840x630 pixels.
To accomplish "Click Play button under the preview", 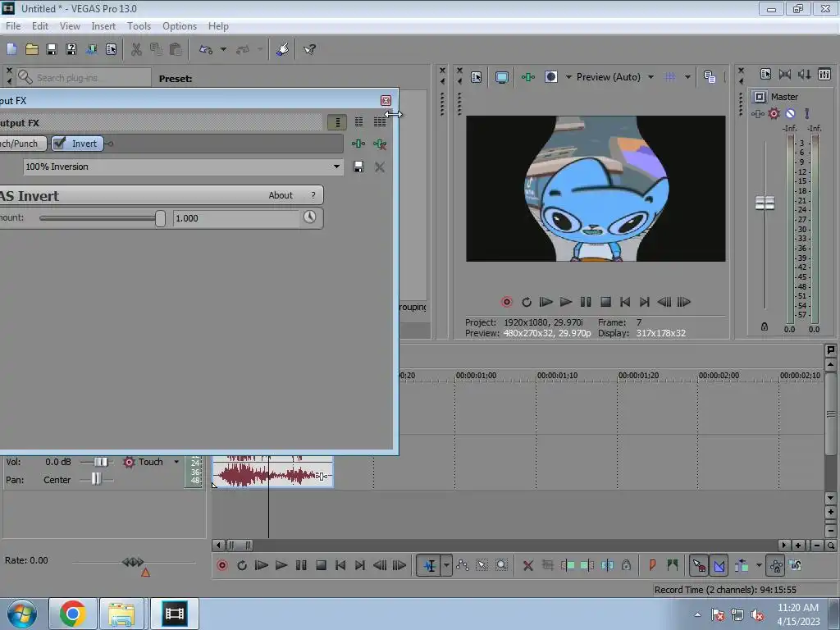I will [x=566, y=302].
